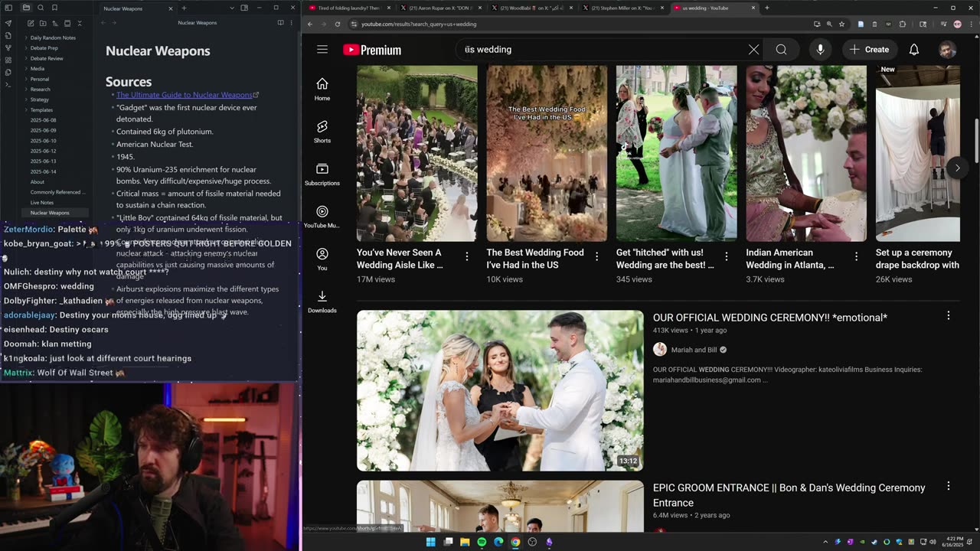Expand the Debate Review folder
This screenshot has height=551, width=980.
[x=47, y=58]
